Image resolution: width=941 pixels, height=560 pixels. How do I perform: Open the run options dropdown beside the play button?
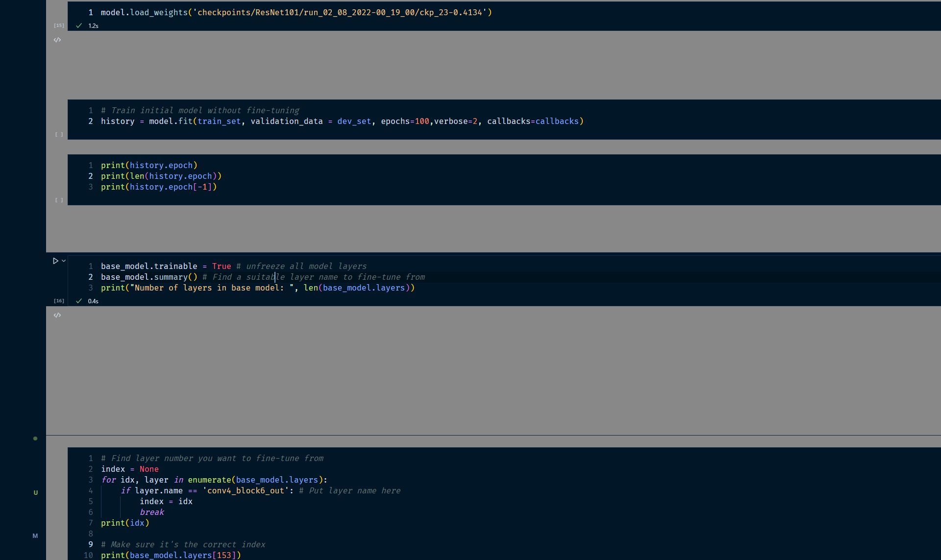(63, 261)
